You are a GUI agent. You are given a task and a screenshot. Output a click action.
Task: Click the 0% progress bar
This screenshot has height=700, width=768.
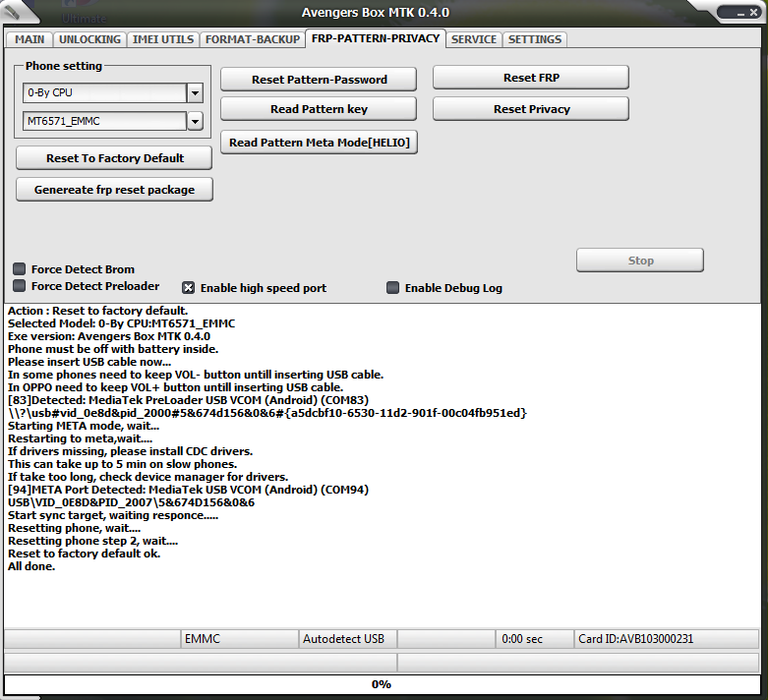point(382,684)
